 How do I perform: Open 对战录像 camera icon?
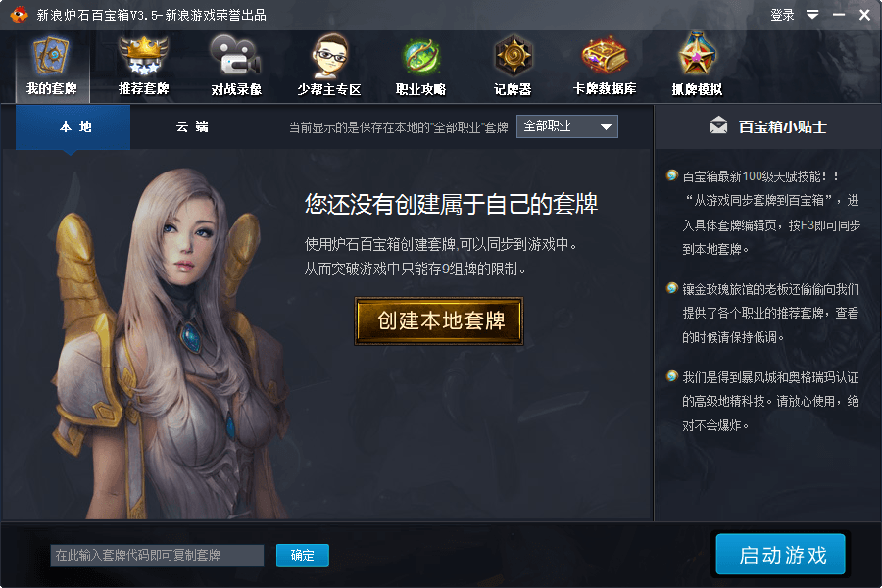(235, 56)
